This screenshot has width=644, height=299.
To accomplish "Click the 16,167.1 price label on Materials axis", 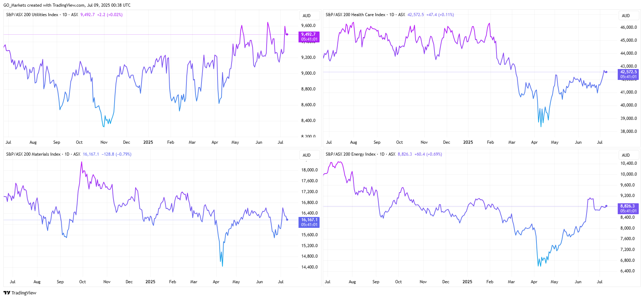I will point(309,220).
